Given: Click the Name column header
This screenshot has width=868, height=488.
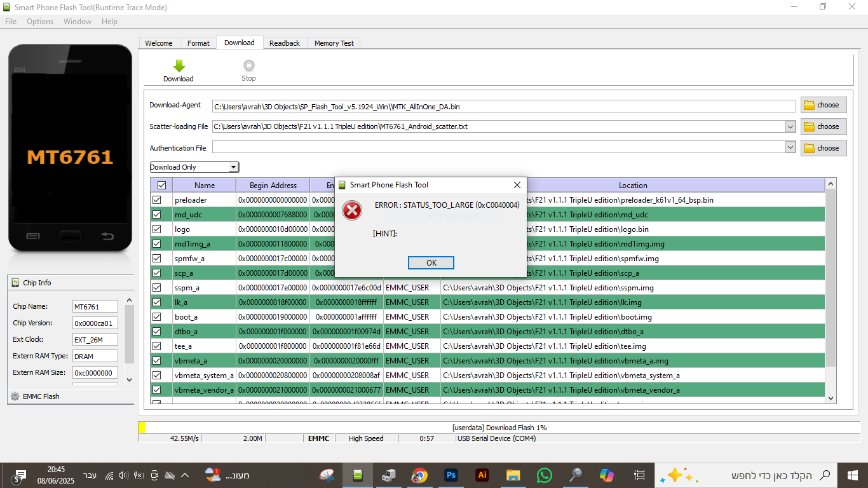Looking at the screenshot, I should 205,186.
